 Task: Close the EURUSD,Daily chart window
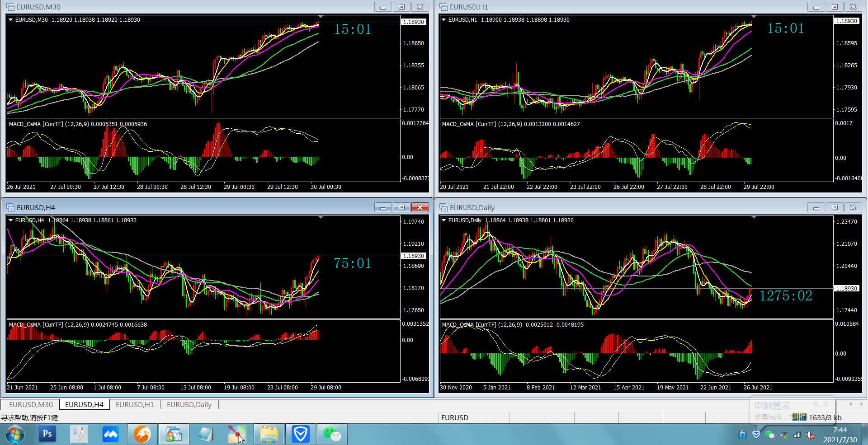click(x=853, y=207)
